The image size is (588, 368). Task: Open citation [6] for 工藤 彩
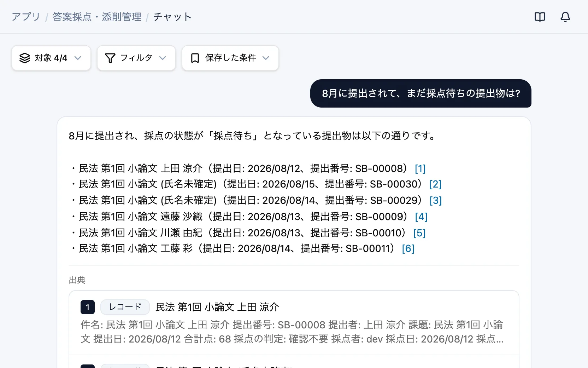pos(408,248)
